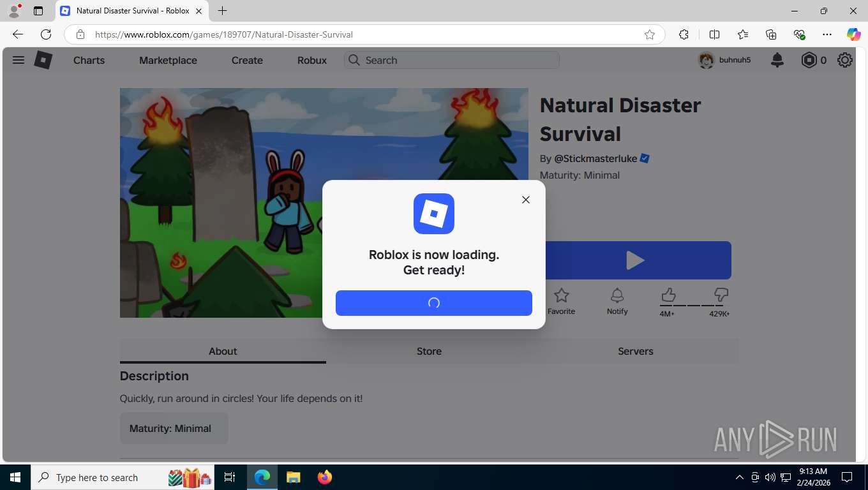Go to Roblox home via logo icon
868x490 pixels.
pyautogui.click(x=43, y=60)
